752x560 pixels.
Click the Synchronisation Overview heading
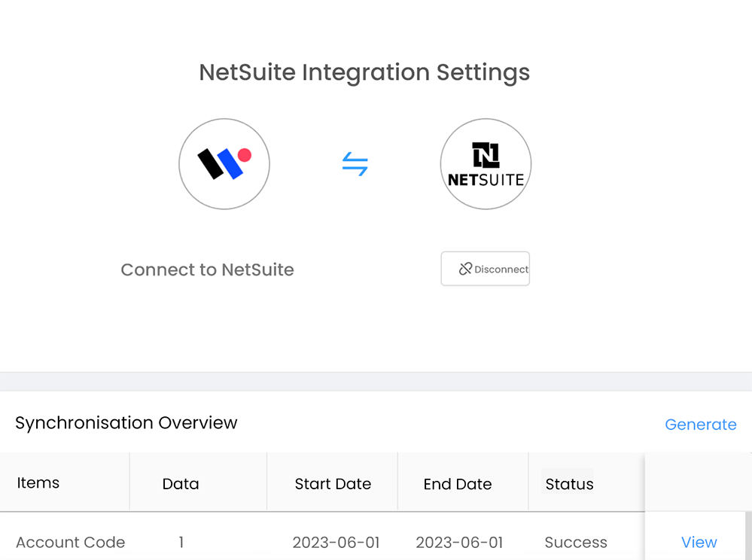point(126,423)
